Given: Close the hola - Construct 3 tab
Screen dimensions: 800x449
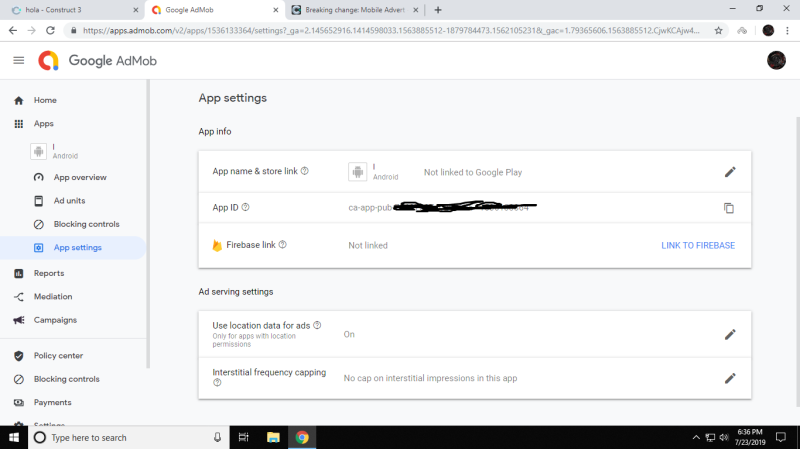Looking at the screenshot, I should click(x=135, y=10).
